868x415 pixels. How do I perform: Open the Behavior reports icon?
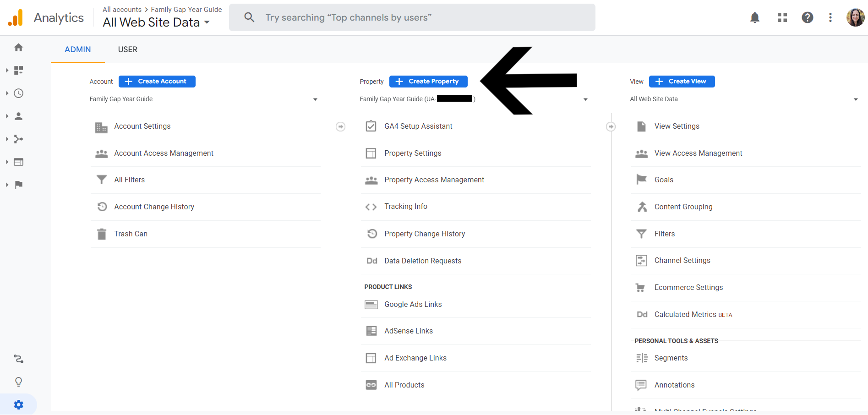(x=18, y=162)
